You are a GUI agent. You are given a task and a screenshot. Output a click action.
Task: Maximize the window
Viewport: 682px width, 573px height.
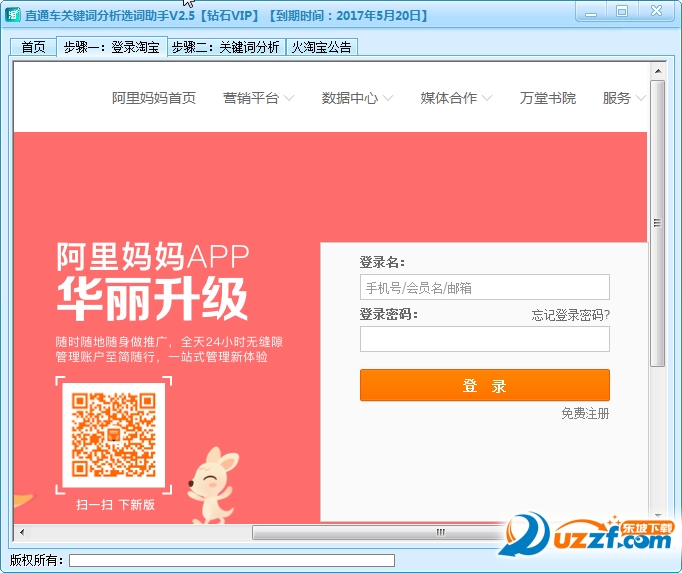622,12
